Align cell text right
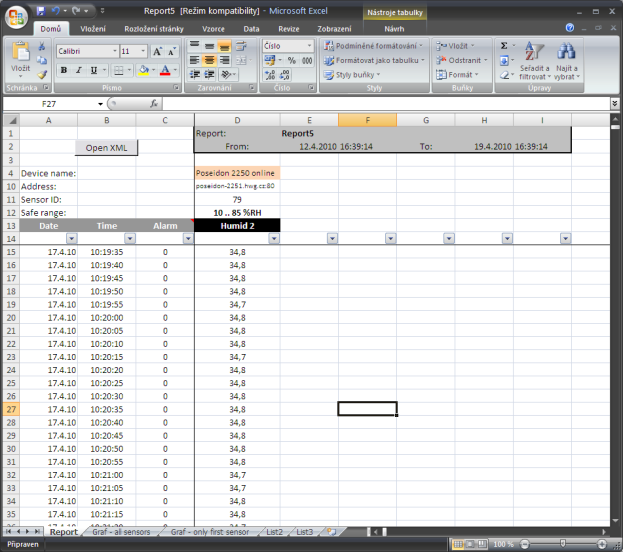 [224, 60]
